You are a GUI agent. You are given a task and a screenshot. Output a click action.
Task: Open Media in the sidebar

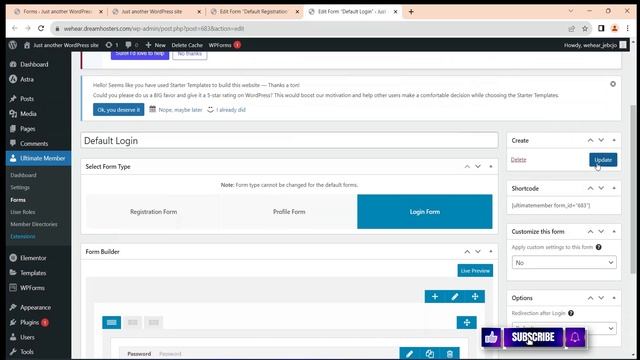28,114
